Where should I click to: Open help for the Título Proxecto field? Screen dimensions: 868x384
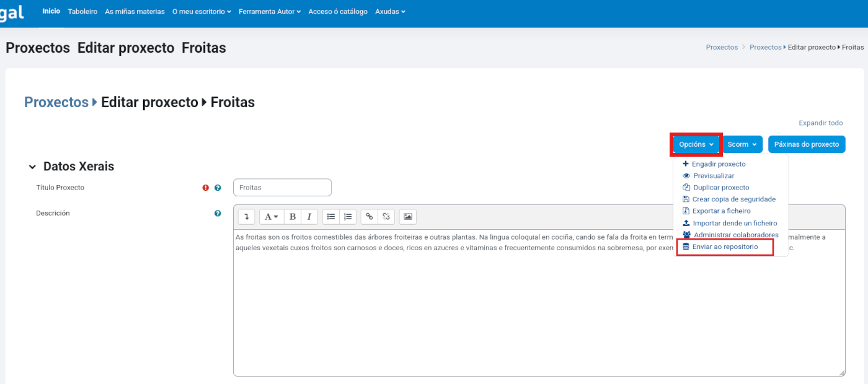pos(218,188)
